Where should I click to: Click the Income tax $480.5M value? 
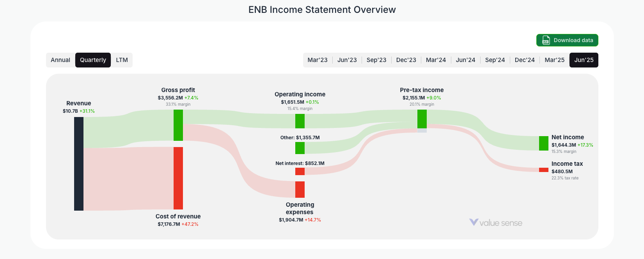click(x=562, y=172)
